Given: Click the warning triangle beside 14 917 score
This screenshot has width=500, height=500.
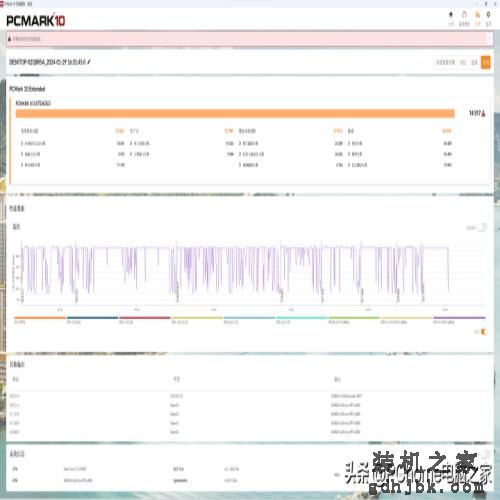Looking at the screenshot, I should [x=483, y=114].
